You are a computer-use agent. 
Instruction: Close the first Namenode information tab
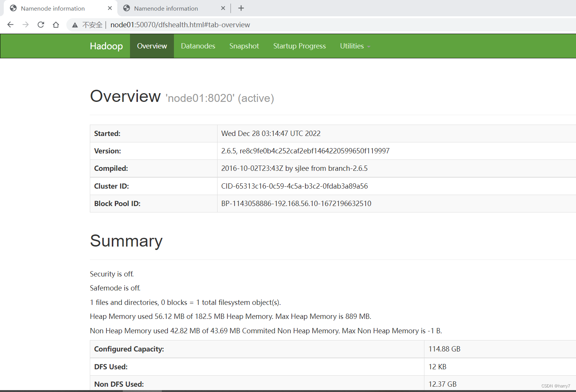110,8
